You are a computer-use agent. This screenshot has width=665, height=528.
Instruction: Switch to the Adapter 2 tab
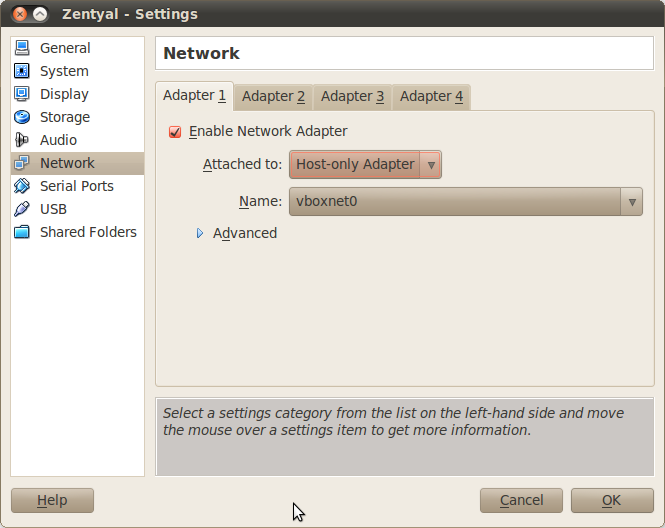pos(273,96)
